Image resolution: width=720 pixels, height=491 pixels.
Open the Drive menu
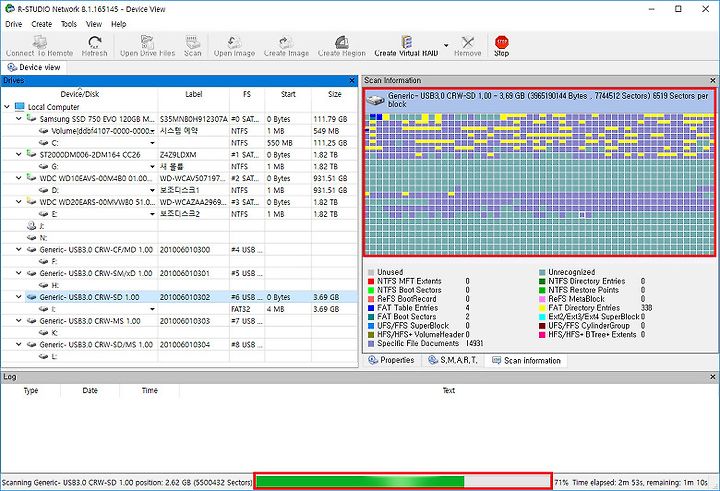tap(13, 24)
